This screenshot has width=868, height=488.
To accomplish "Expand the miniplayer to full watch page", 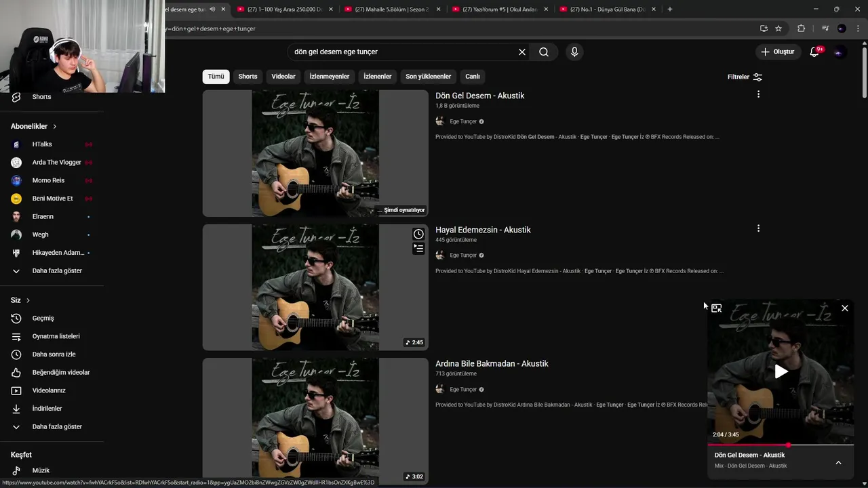I will tap(716, 308).
